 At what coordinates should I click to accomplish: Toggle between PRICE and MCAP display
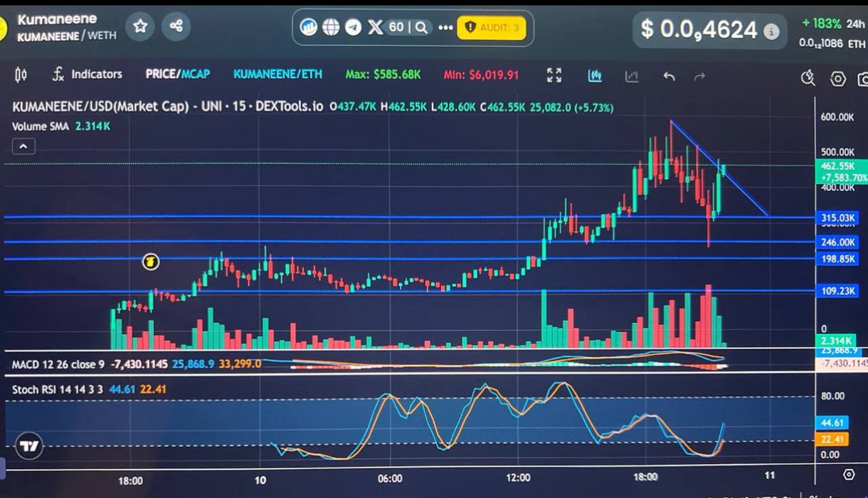176,74
